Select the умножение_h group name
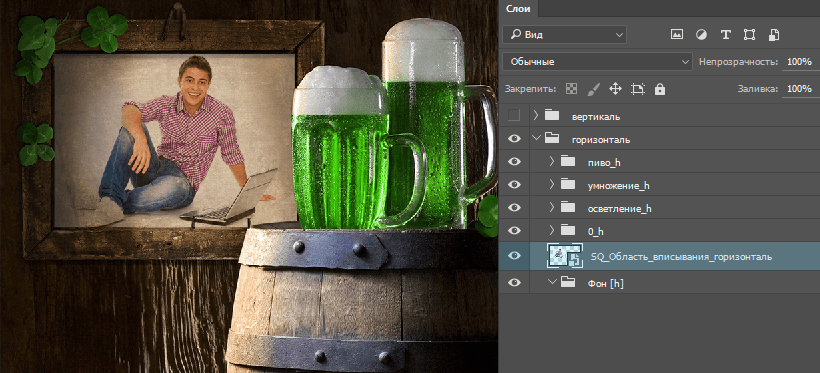The image size is (820, 373). click(619, 186)
